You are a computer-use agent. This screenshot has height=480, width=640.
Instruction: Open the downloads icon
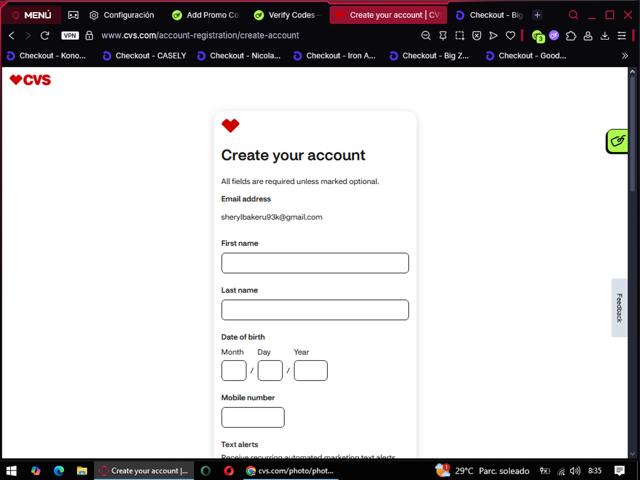tap(605, 36)
